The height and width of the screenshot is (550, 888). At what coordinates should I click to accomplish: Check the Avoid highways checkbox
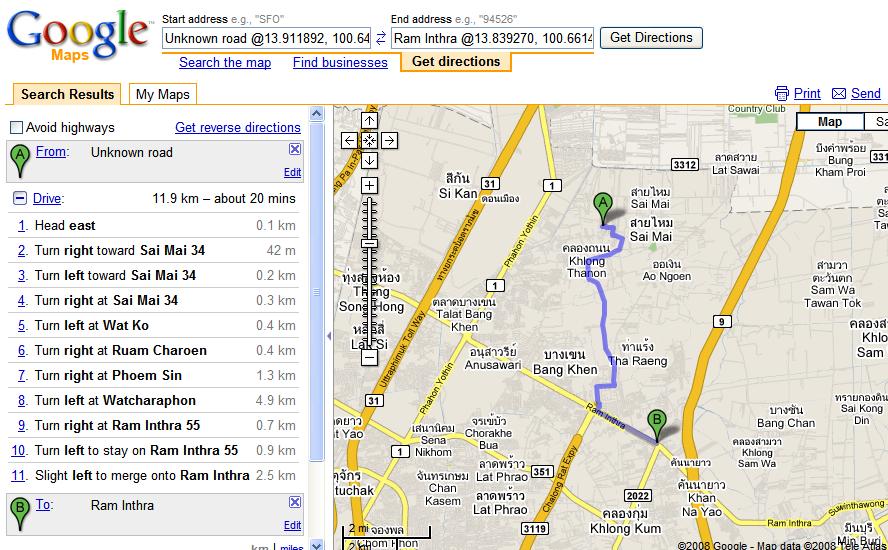point(16,127)
